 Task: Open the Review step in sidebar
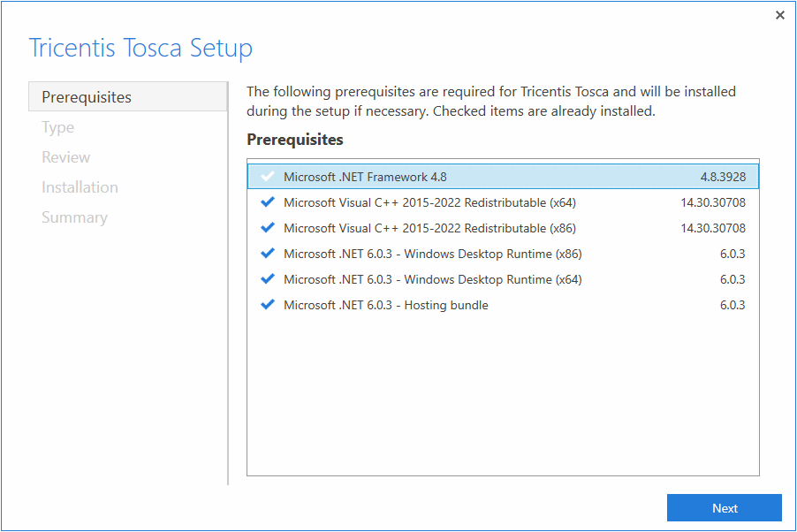click(66, 157)
